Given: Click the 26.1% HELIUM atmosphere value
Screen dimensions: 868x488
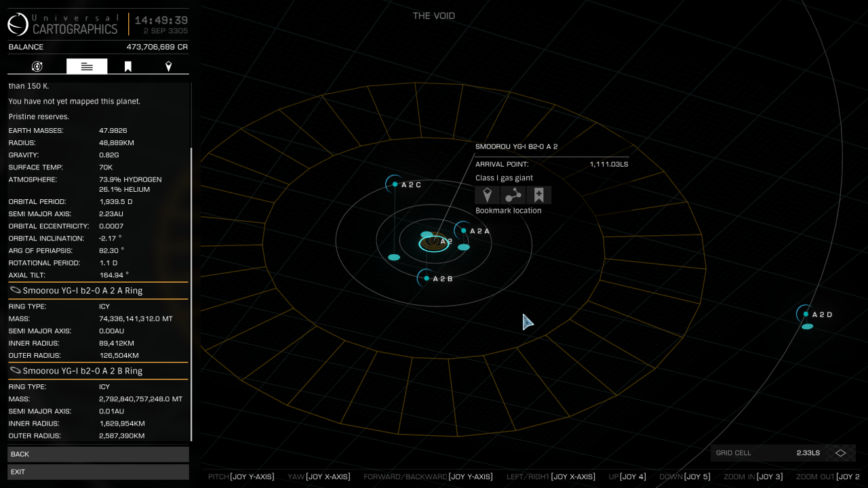Looking at the screenshot, I should (124, 189).
